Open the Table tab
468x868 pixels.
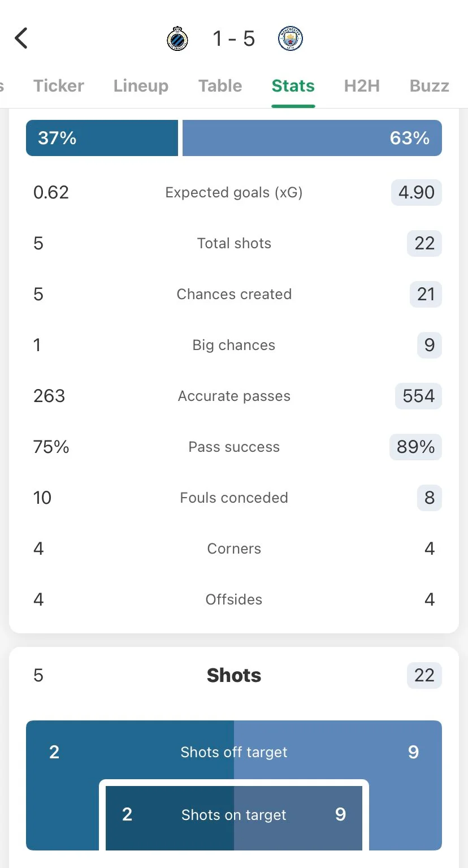click(x=220, y=86)
